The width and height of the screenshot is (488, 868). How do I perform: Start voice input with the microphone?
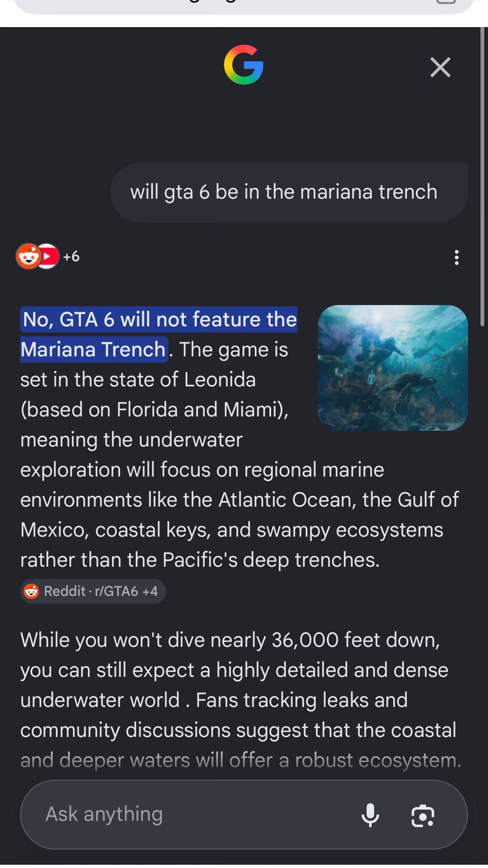370,815
